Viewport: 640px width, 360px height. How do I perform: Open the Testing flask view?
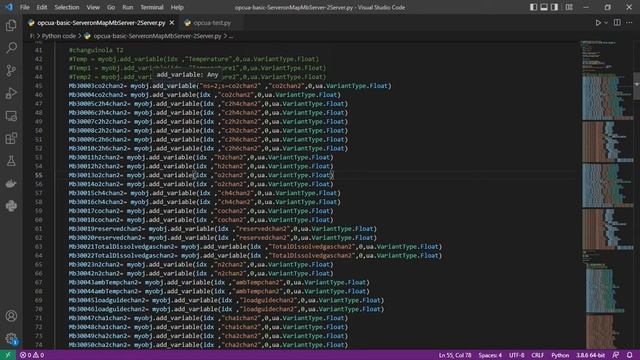[11, 161]
